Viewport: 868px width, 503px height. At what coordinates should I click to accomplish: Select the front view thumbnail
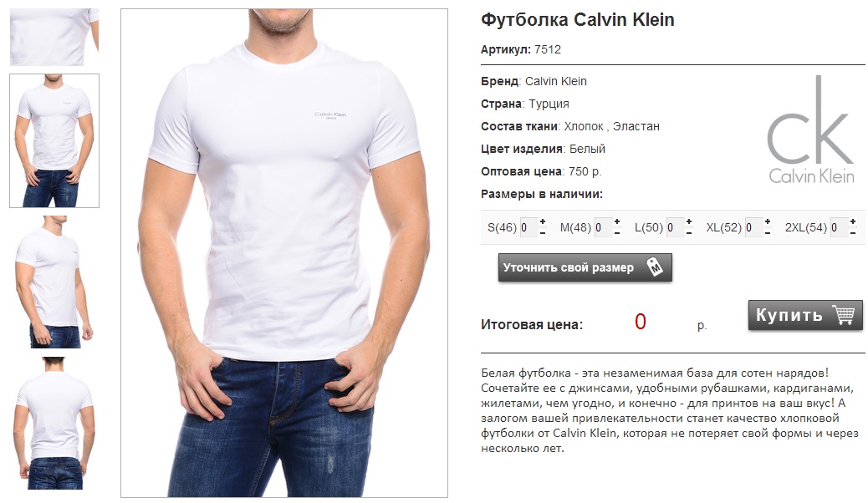pos(54,140)
